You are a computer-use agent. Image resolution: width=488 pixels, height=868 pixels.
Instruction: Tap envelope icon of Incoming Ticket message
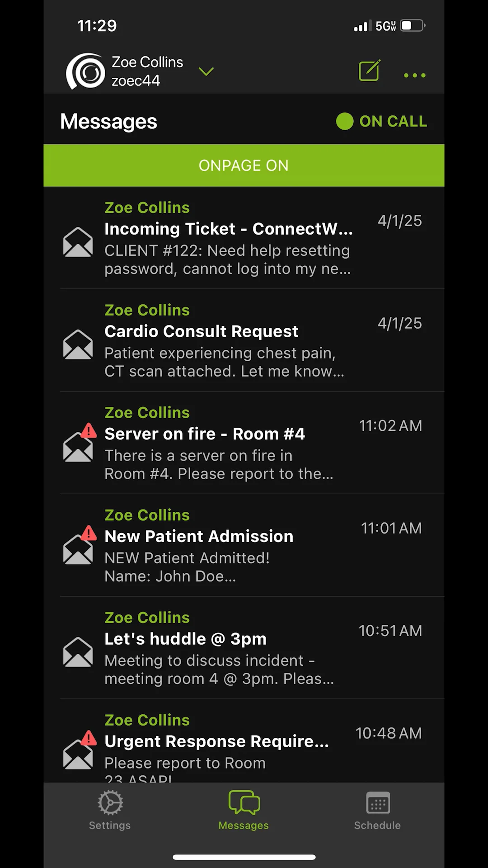point(78,242)
